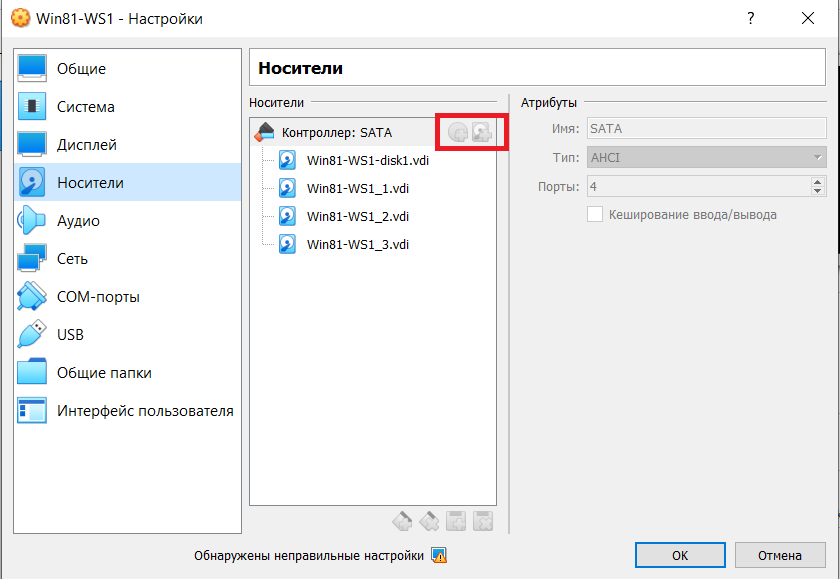840x579 pixels.
Task: Increase the Порты count with up arrow
Action: pyautogui.click(x=818, y=182)
